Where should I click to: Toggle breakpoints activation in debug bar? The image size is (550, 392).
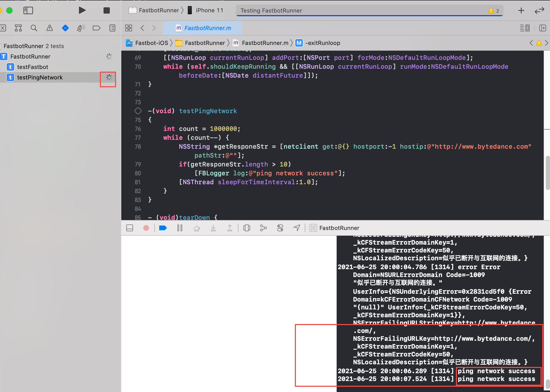click(163, 228)
